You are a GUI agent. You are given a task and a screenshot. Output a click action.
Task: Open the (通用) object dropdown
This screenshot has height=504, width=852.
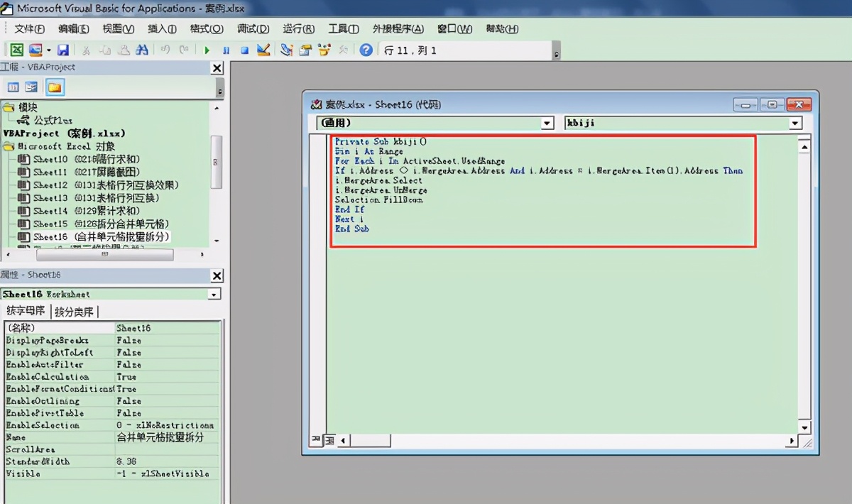click(547, 123)
